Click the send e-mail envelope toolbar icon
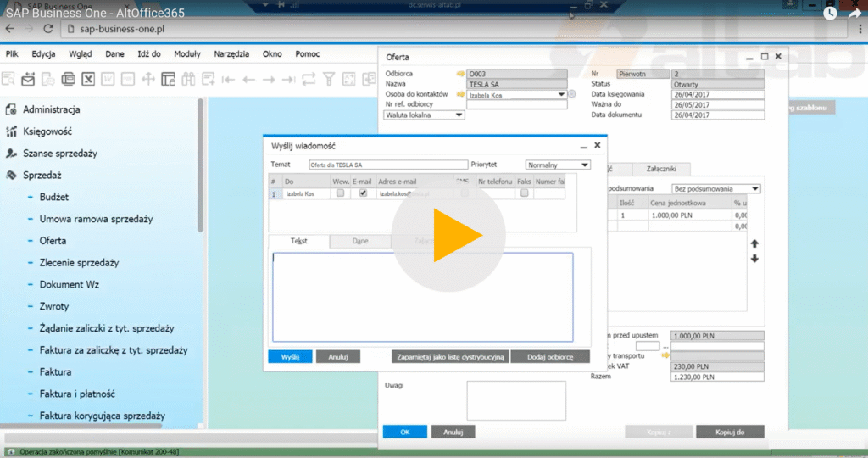 coord(28,79)
